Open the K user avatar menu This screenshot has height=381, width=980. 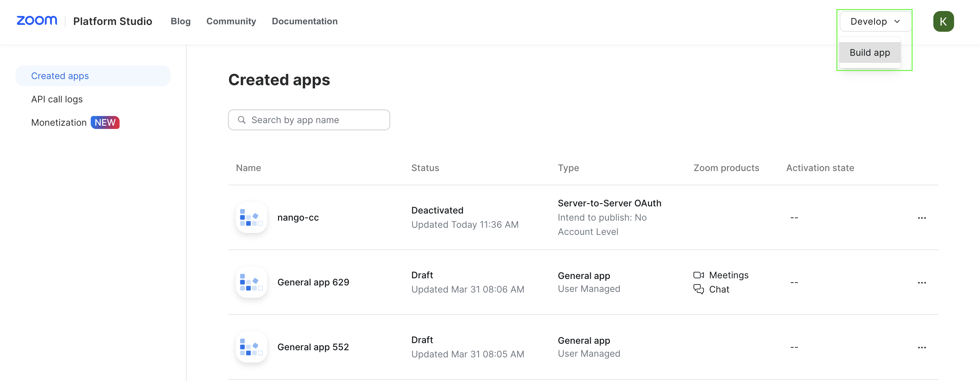943,21
